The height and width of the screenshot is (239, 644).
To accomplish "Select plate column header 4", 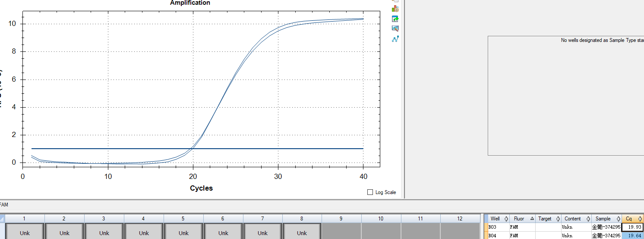I will pos(144,219).
